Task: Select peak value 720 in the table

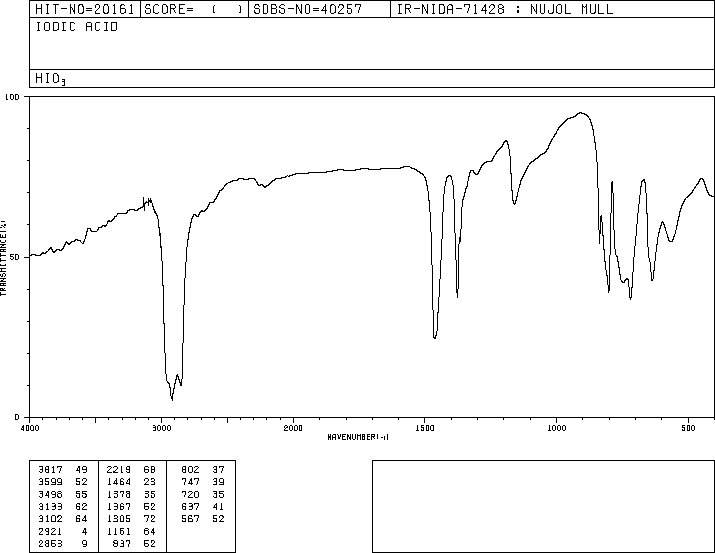Action: pyautogui.click(x=190, y=495)
